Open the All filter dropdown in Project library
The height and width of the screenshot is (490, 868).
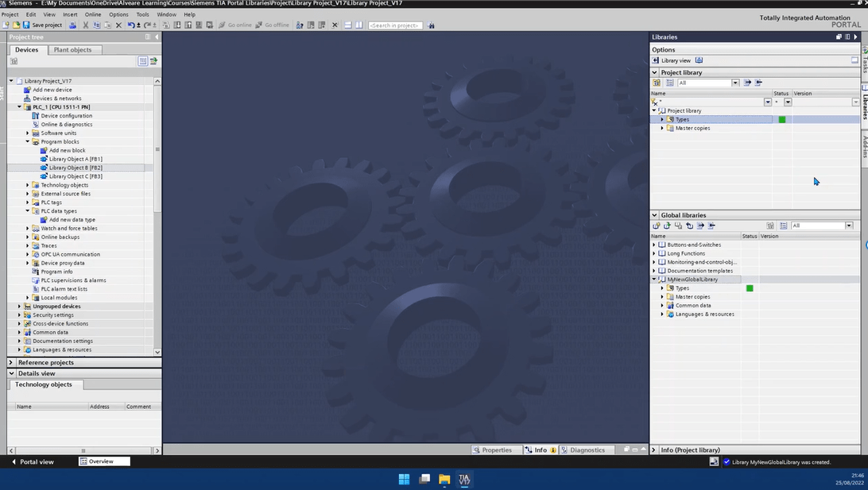coord(735,83)
